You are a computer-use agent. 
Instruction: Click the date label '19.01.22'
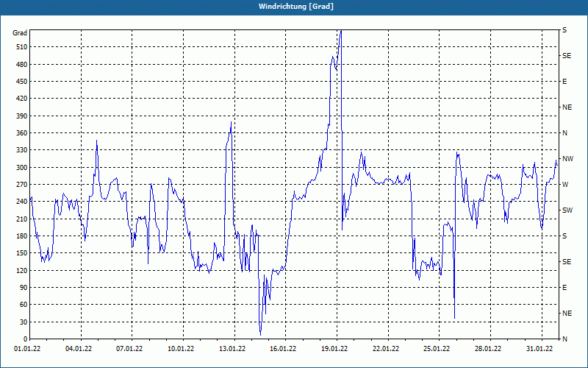(x=334, y=349)
